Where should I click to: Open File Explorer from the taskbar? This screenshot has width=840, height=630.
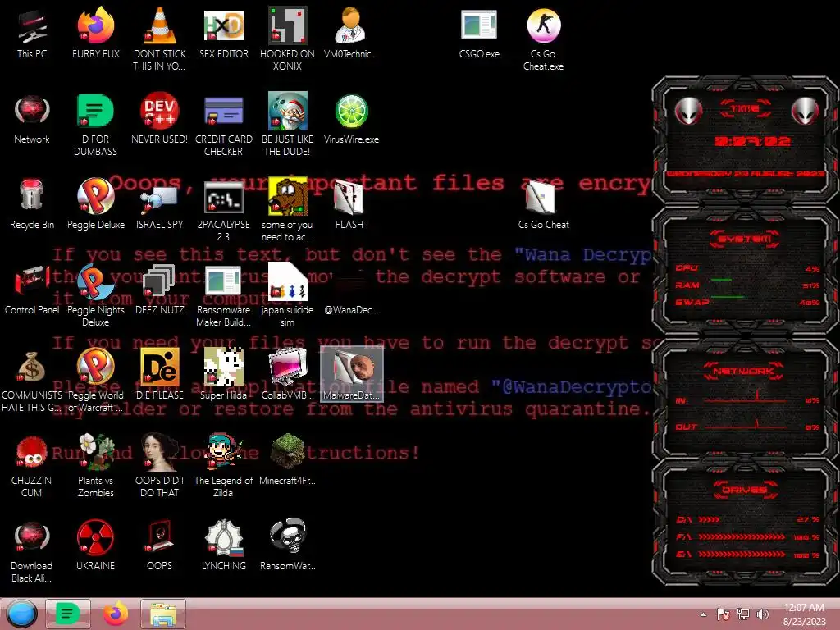tap(163, 614)
